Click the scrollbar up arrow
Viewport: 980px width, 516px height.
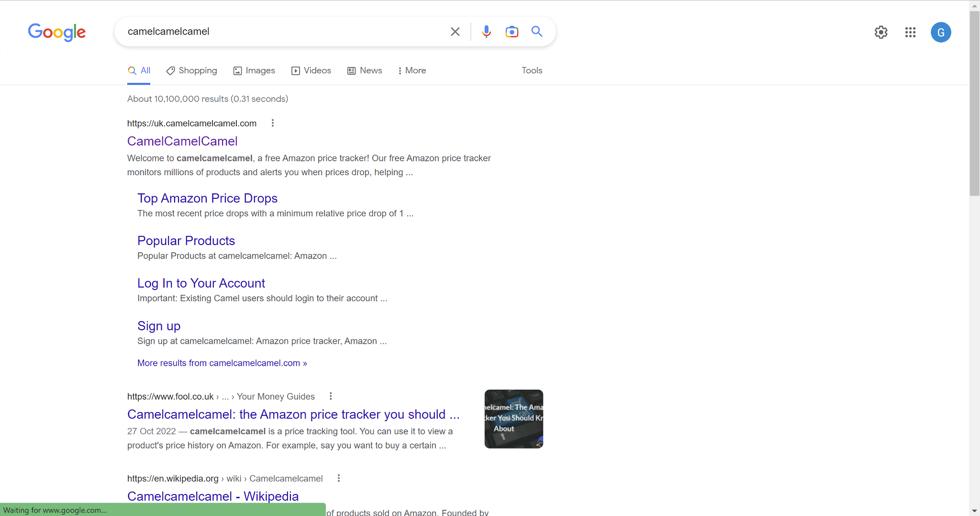pos(974,6)
